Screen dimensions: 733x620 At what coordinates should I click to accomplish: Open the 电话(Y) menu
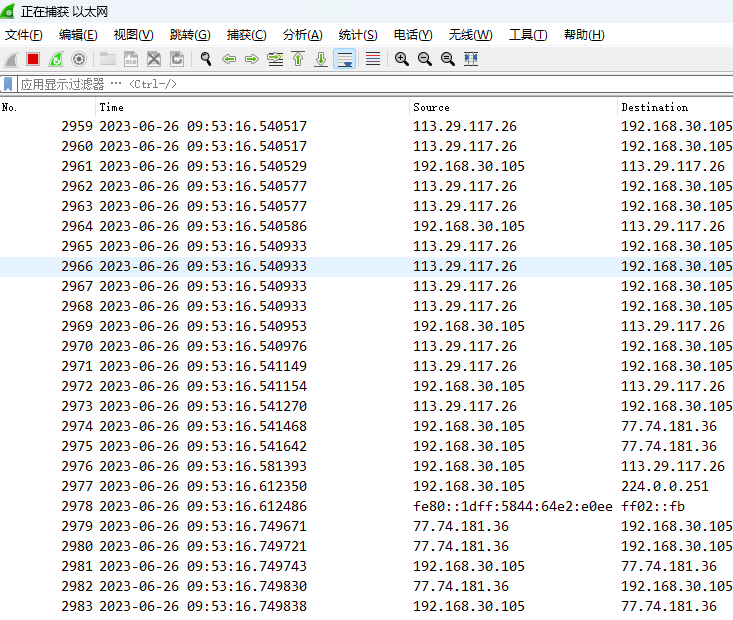tap(413, 35)
